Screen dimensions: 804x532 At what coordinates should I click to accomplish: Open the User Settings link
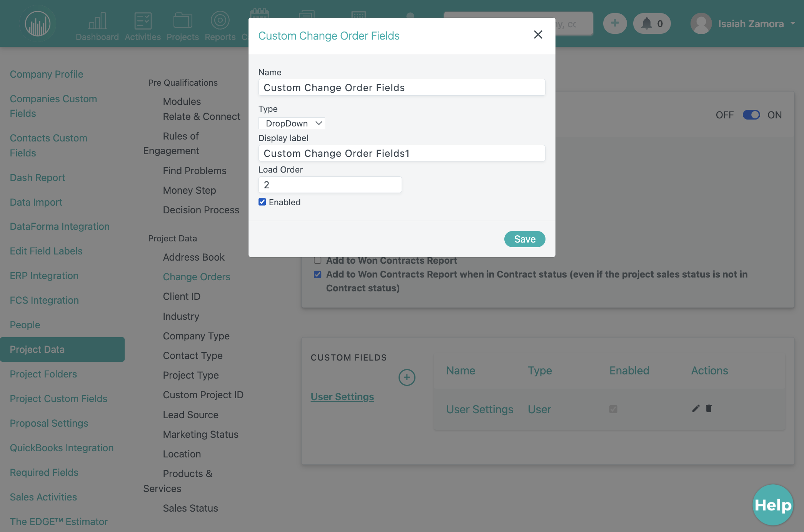coord(342,397)
